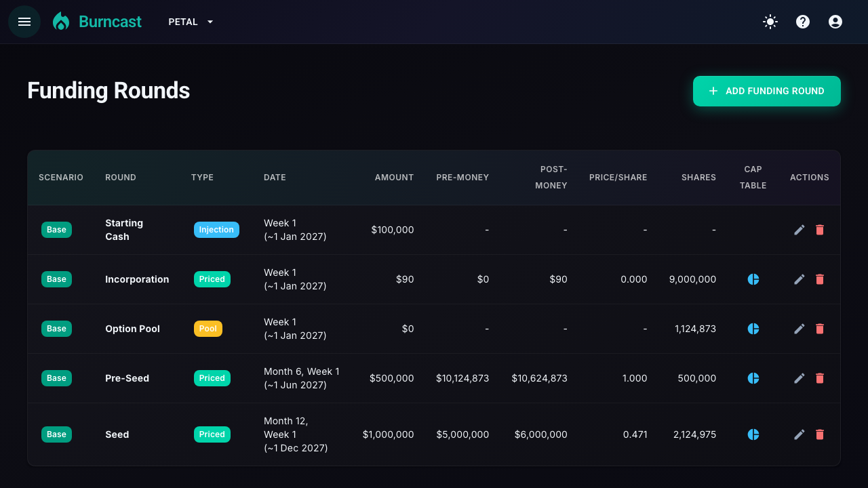Click the Scenario column header
This screenshot has width=868, height=488.
point(61,178)
